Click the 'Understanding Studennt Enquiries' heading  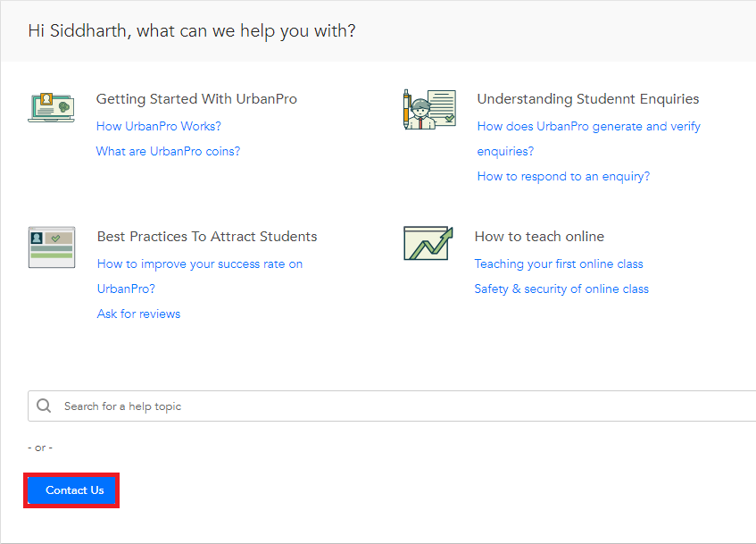[x=588, y=99]
